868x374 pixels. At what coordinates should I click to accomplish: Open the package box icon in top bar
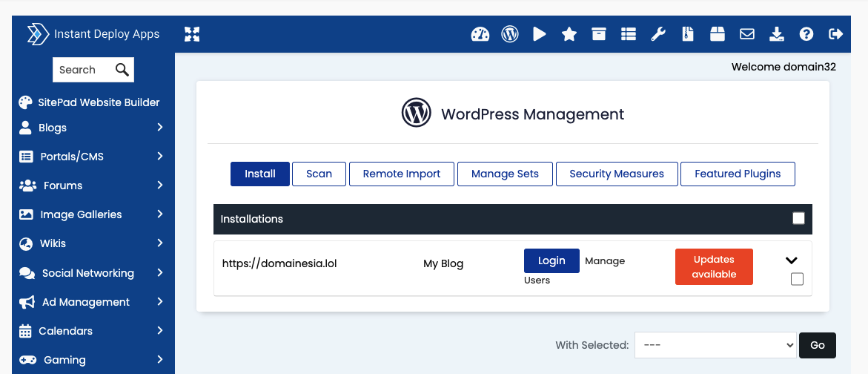pos(718,34)
